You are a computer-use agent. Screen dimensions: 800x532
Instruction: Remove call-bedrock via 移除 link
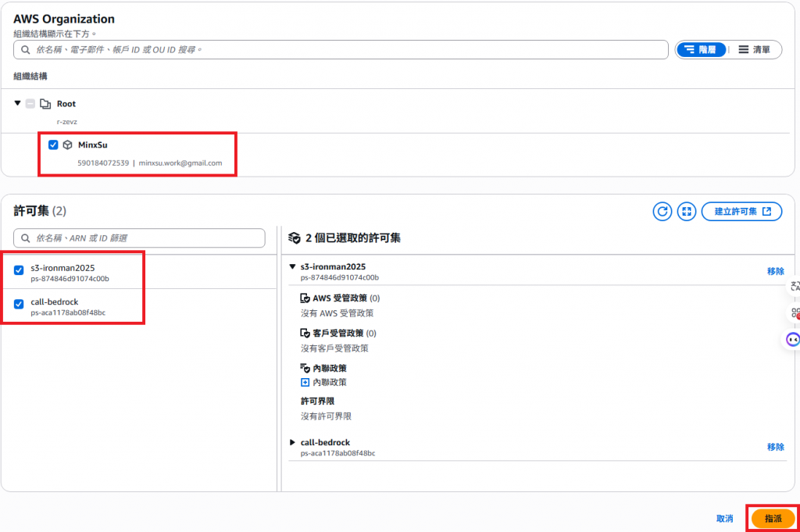click(776, 447)
